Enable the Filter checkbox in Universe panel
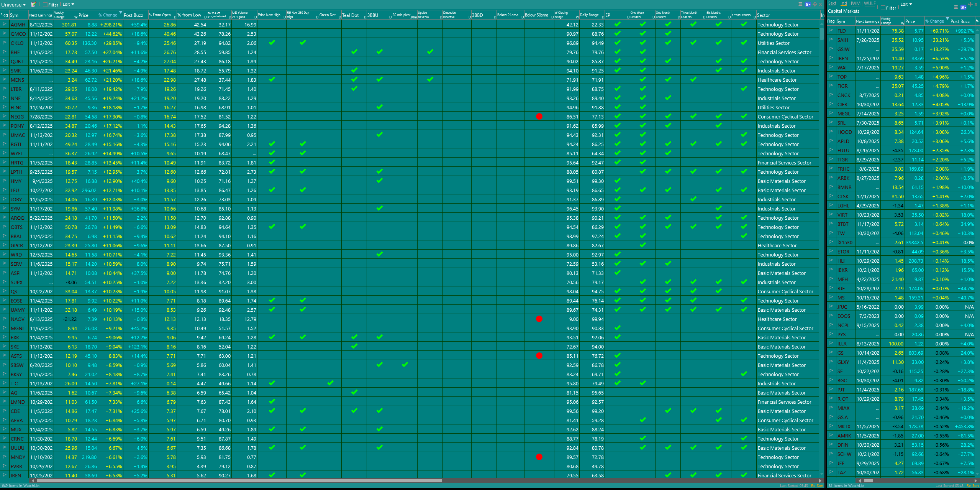The width and height of the screenshot is (980, 490). 45,5
